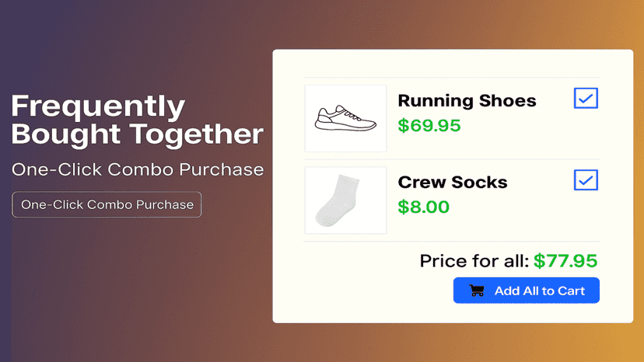644x362 pixels.
Task: Click the Add All to Cart label text
Action: (539, 291)
